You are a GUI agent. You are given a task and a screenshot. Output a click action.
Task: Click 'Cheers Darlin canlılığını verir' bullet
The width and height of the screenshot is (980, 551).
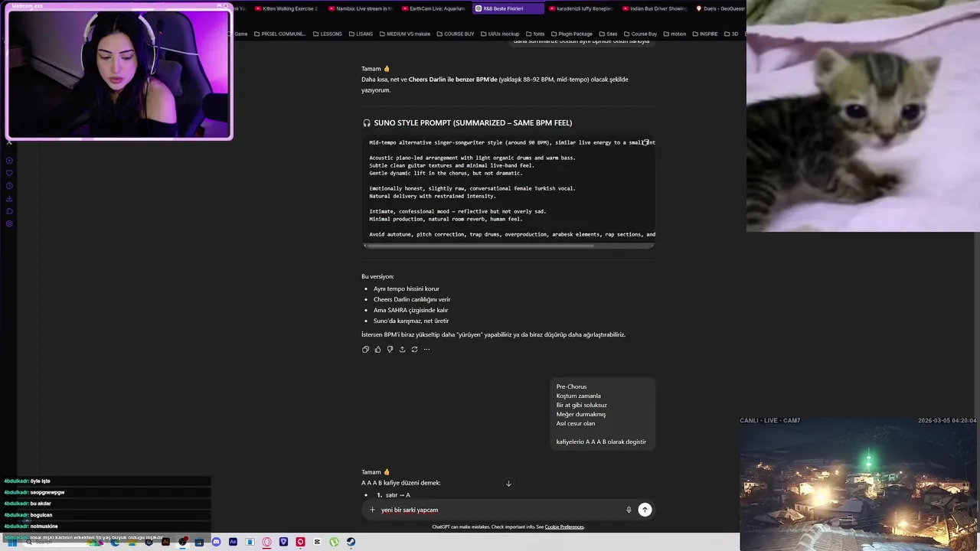(412, 299)
